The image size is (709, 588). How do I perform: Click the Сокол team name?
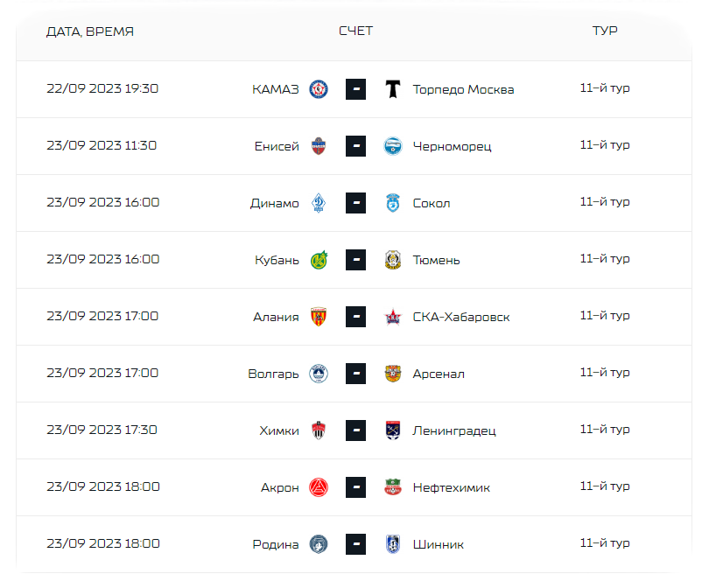[x=432, y=203]
